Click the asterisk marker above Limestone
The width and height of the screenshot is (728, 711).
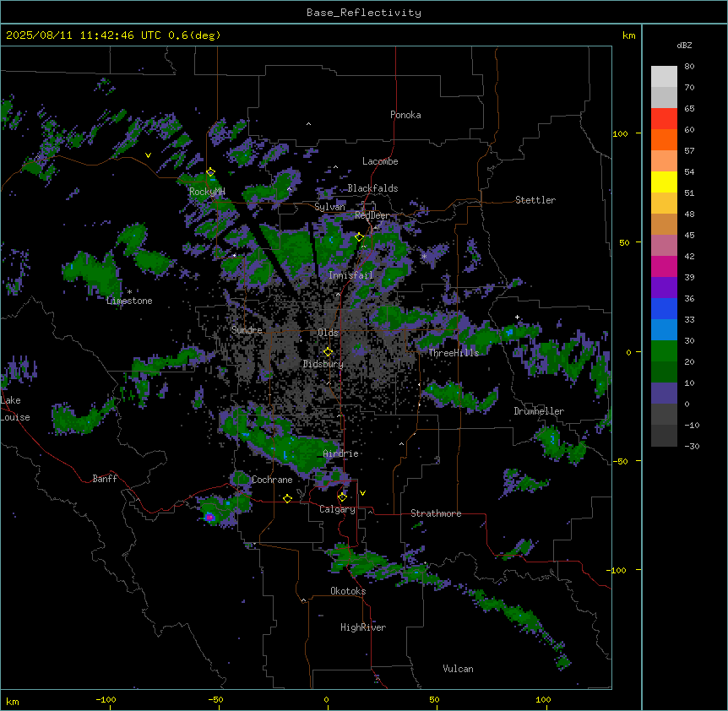(x=129, y=291)
